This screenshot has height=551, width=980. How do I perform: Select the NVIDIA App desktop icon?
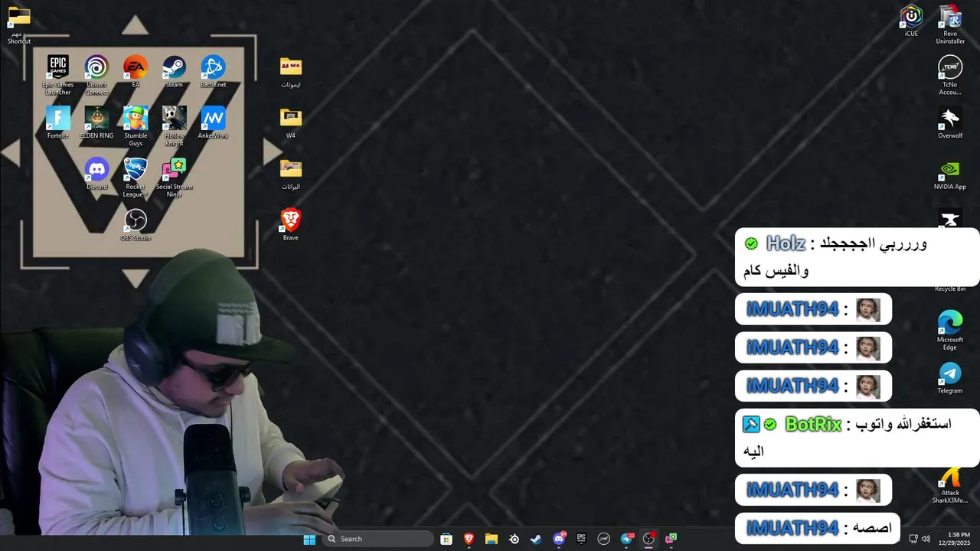coord(950,174)
